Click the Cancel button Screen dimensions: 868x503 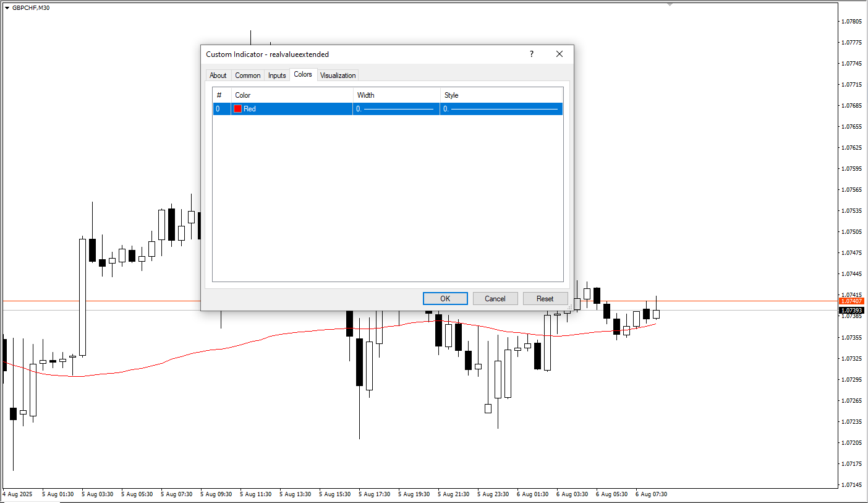click(495, 298)
